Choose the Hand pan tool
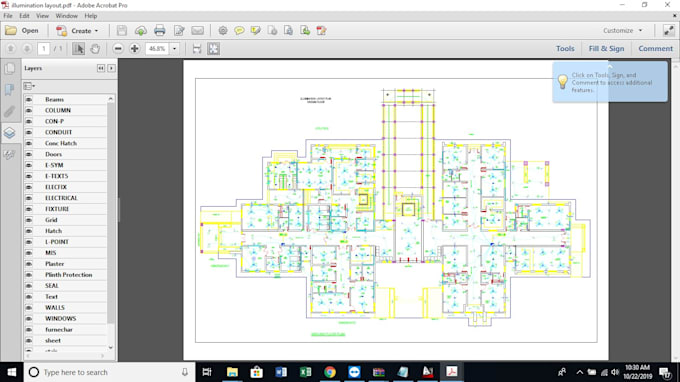The image size is (680, 382). (x=95, y=49)
